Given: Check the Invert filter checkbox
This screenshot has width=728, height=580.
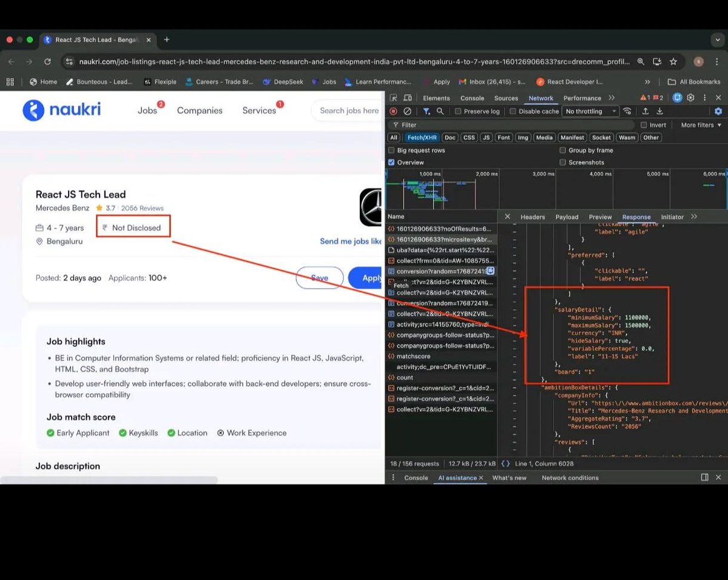Looking at the screenshot, I should [x=644, y=125].
